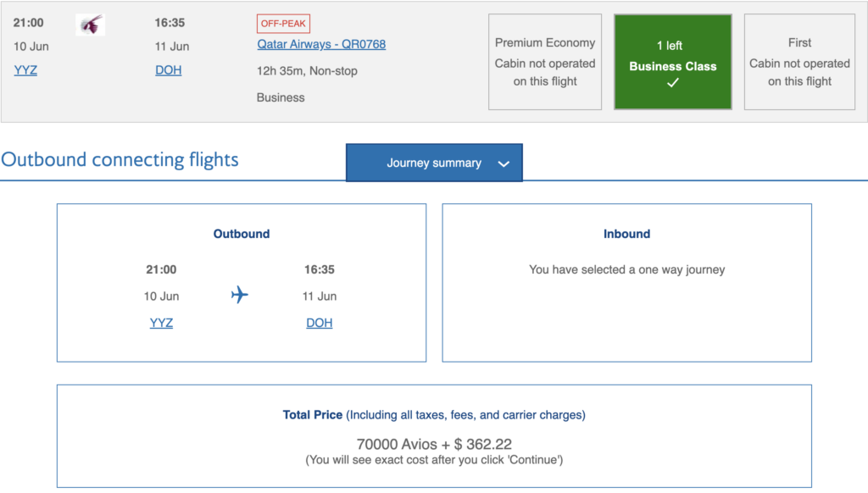The height and width of the screenshot is (493, 868).
Task: Click the Qatar Airways logo icon
Action: click(x=90, y=25)
